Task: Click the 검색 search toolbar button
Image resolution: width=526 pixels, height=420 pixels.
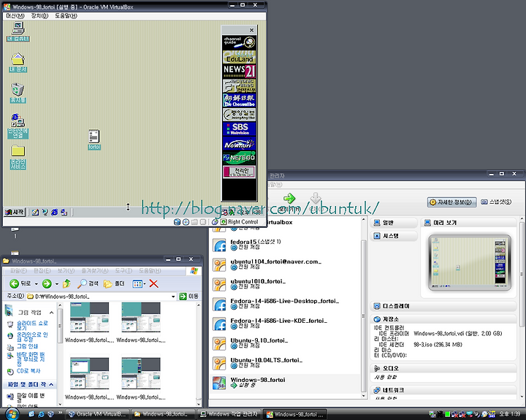Action: [x=88, y=284]
